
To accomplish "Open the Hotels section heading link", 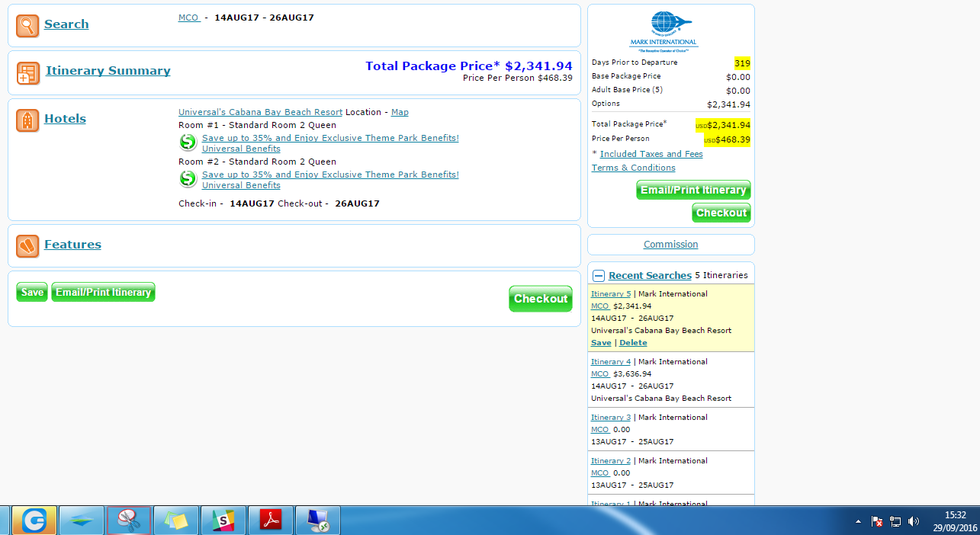I will click(x=65, y=119).
